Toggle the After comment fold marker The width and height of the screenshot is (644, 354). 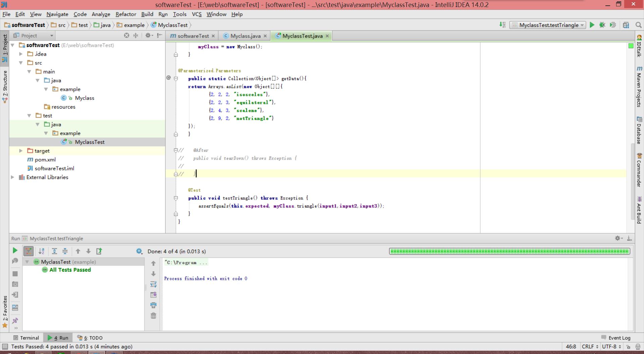(176, 150)
